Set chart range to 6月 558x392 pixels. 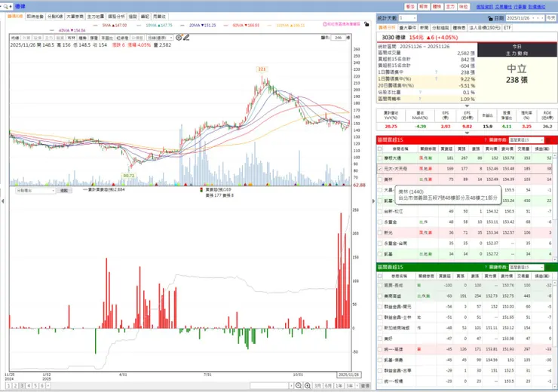pos(328,386)
